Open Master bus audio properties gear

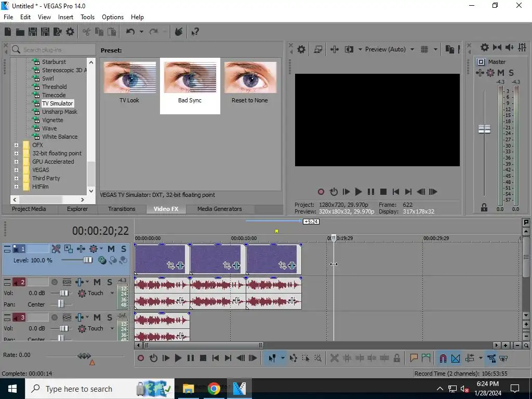tap(485, 47)
